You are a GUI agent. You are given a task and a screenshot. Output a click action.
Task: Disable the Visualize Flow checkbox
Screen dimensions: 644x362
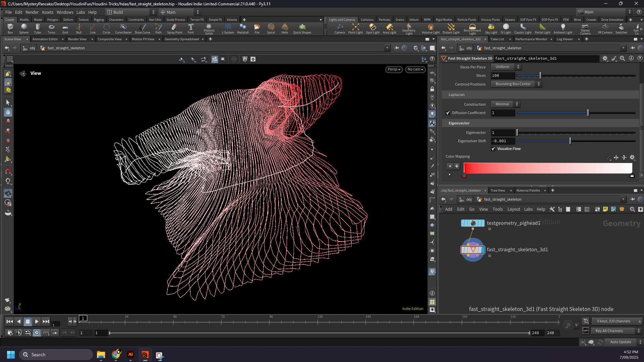493,149
